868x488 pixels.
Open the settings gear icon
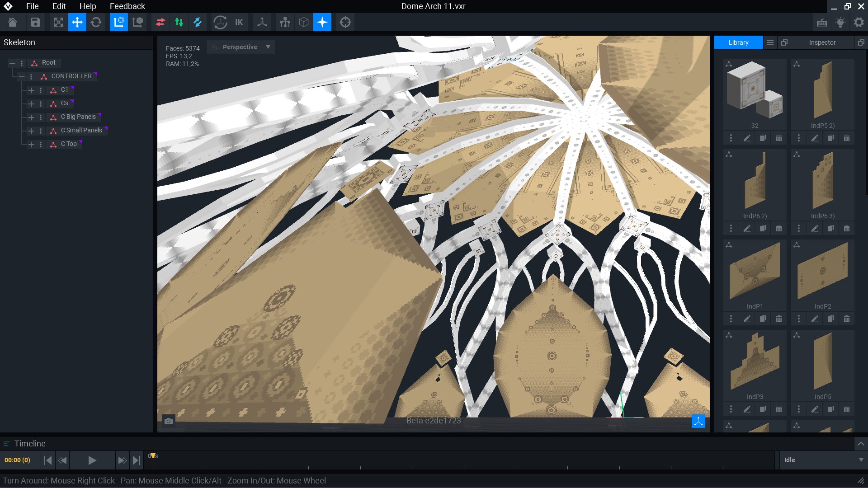859,22
